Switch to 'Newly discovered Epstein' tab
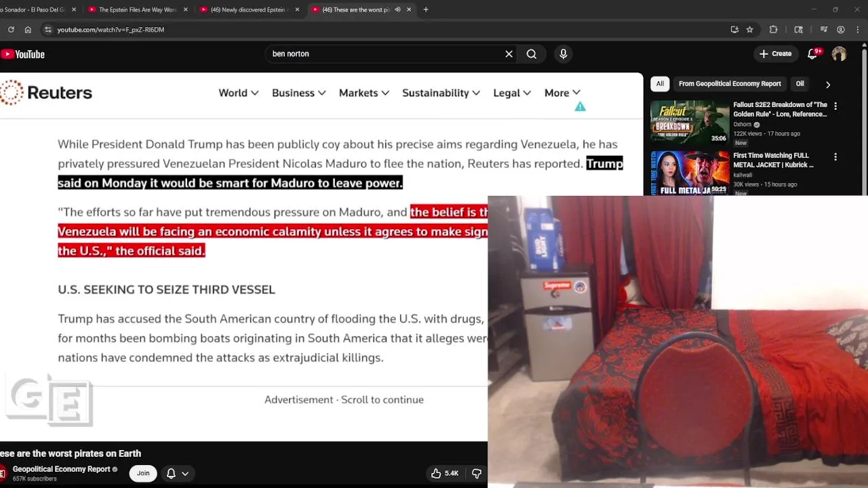 (249, 9)
